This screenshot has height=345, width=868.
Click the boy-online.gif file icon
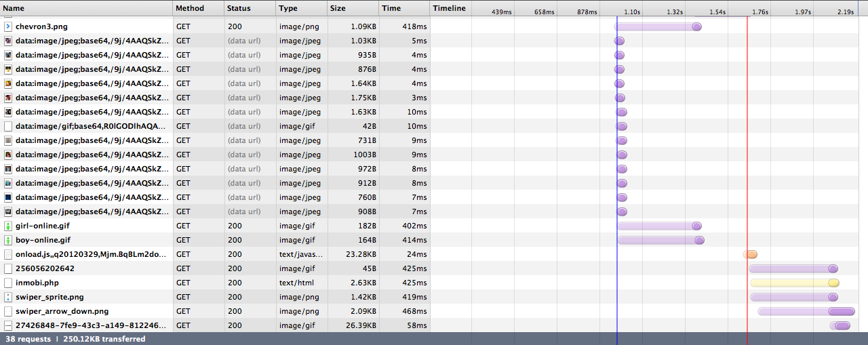tap(8, 240)
